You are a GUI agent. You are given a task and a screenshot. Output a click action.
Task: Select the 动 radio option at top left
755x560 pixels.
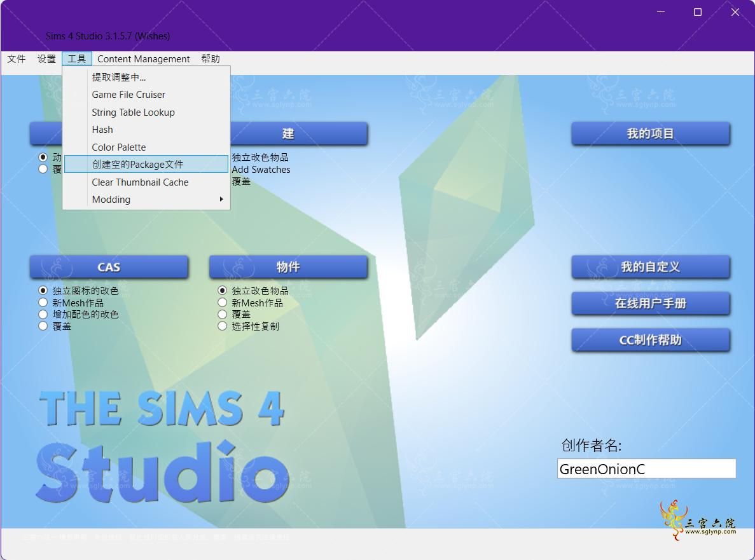(43, 157)
